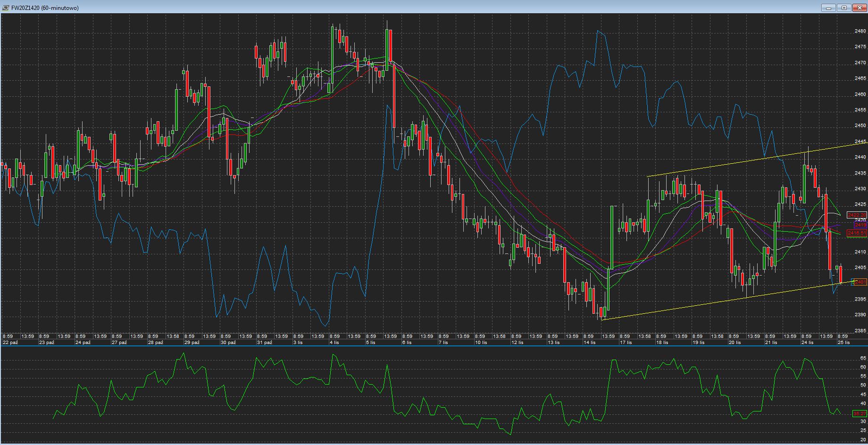The image size is (868, 445).
Task: Click the FW20Z1420 (60-minutowo) window title
Action: tap(45, 8)
